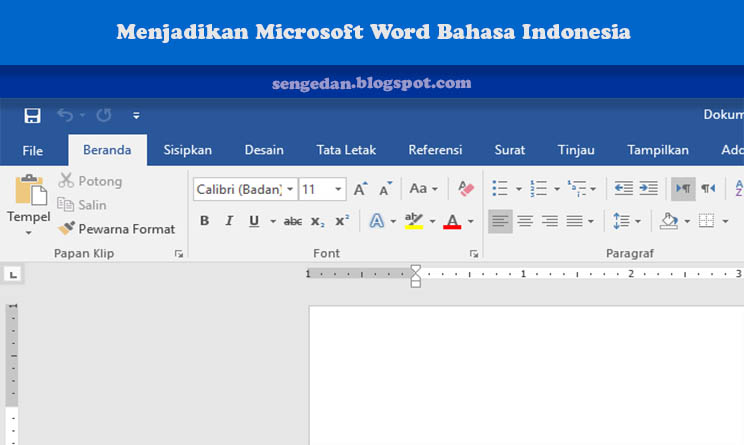Toggle Italic formatting

(229, 221)
